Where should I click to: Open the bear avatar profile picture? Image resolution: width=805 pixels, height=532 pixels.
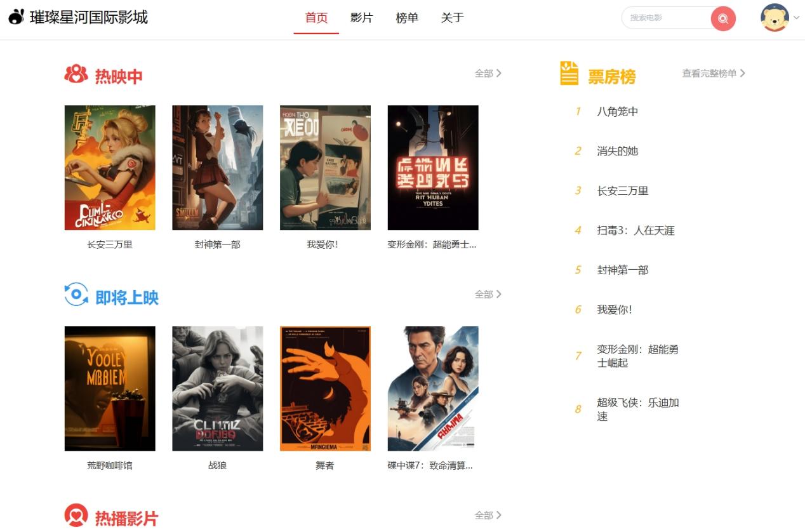[x=775, y=18]
